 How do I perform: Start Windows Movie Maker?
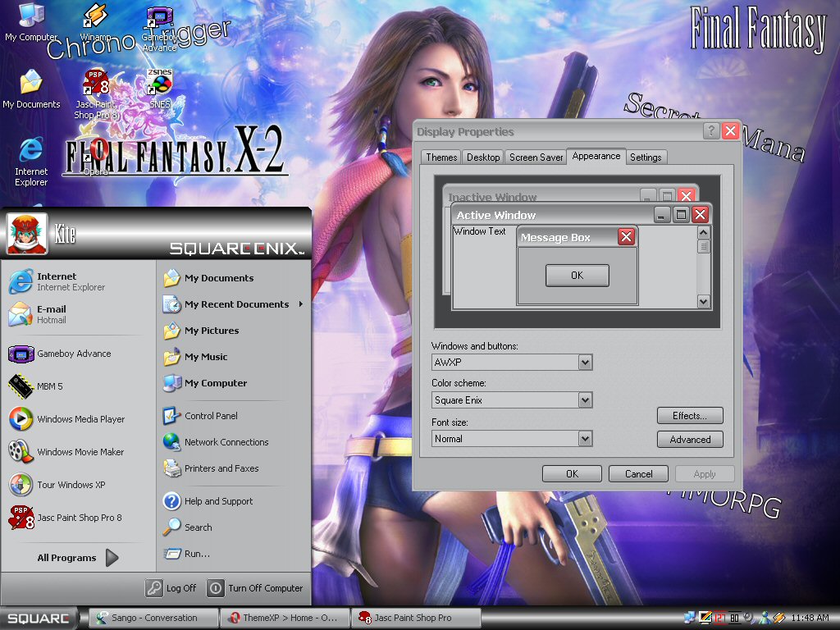point(80,452)
